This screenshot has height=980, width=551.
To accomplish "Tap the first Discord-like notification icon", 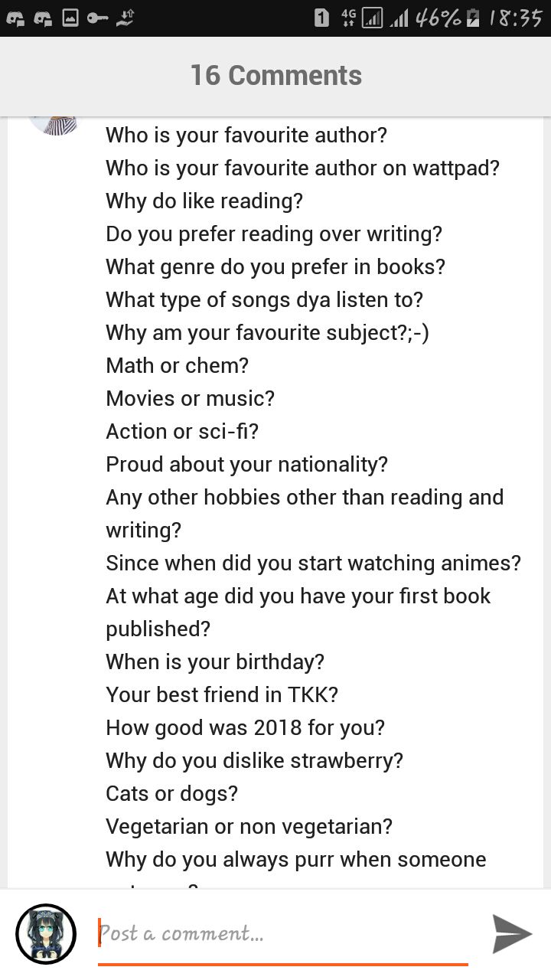I will pos(15,18).
